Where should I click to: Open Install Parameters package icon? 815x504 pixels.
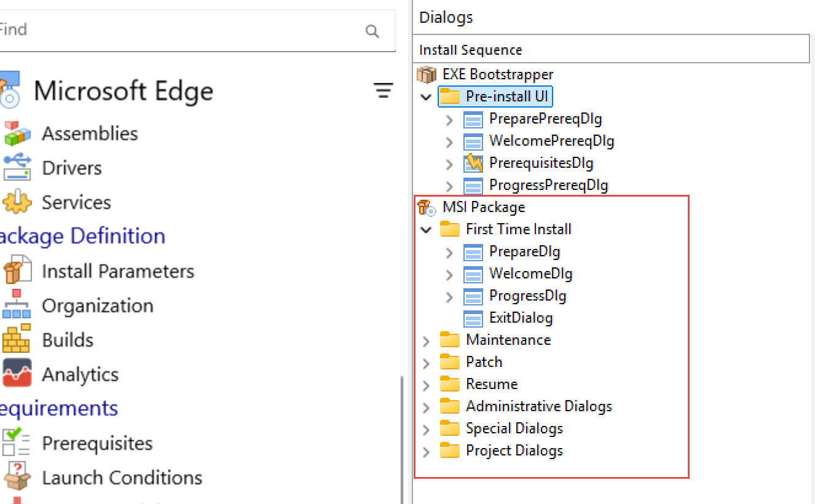(16, 271)
